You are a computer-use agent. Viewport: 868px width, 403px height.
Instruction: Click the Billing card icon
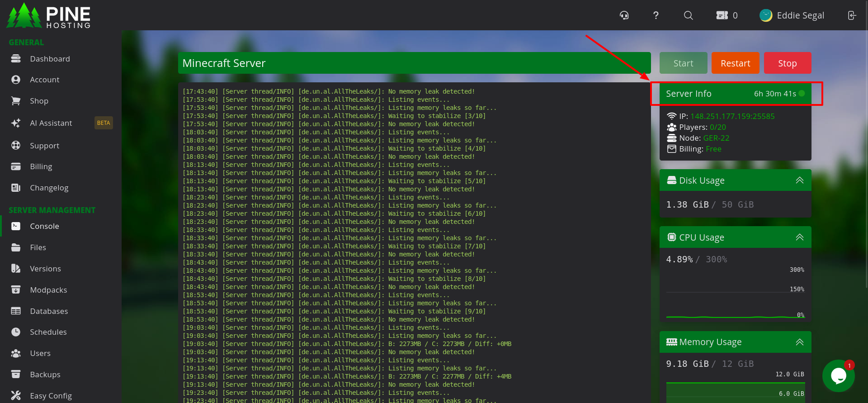click(16, 166)
